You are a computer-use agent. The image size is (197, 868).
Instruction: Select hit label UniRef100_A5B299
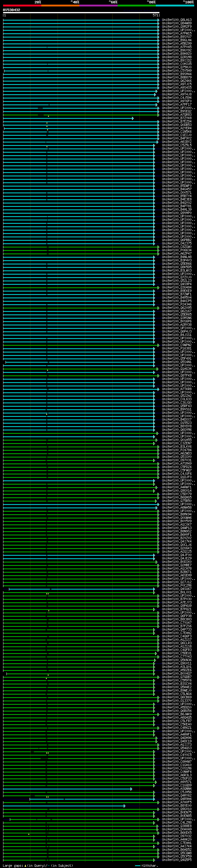click(177, 43)
